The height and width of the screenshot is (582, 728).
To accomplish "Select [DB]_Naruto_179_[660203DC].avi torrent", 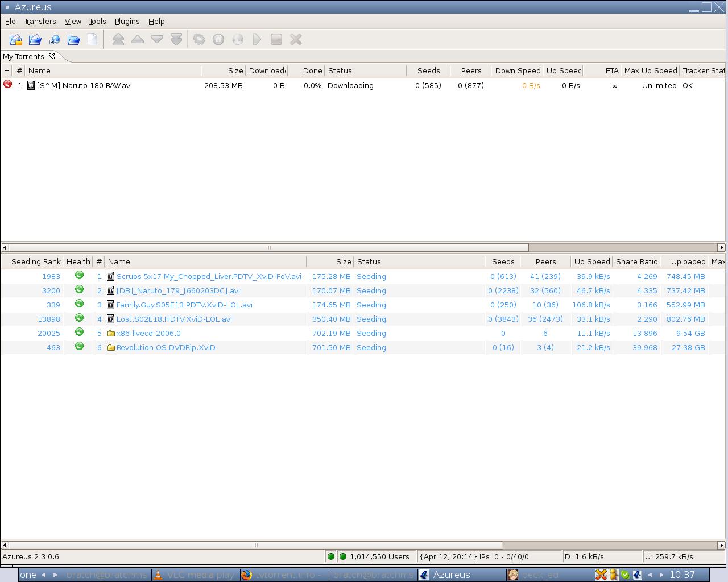I will 178,290.
